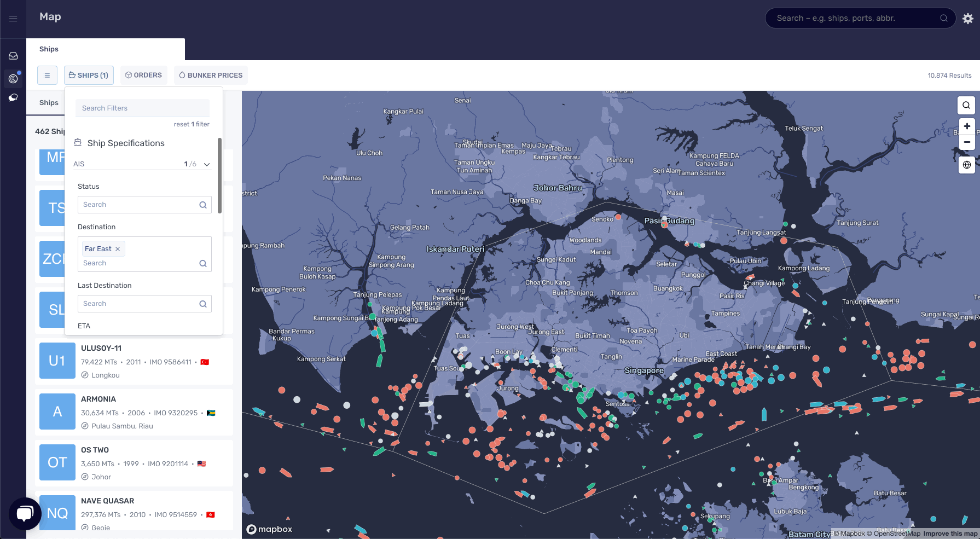This screenshot has width=980, height=539.
Task: Open the SHIPS (1) filter dropdown
Action: click(x=89, y=76)
